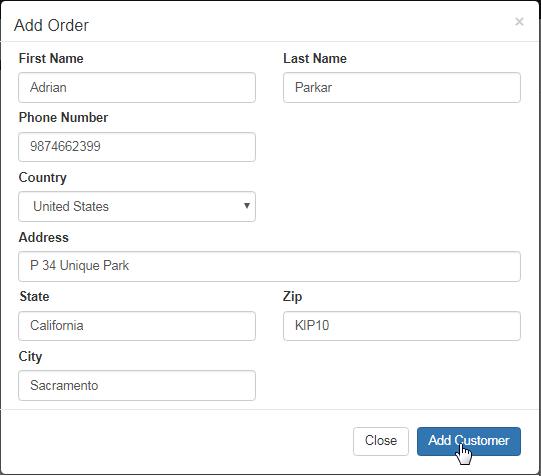Click the Phone Number label
The width and height of the screenshot is (541, 476).
[x=63, y=118]
